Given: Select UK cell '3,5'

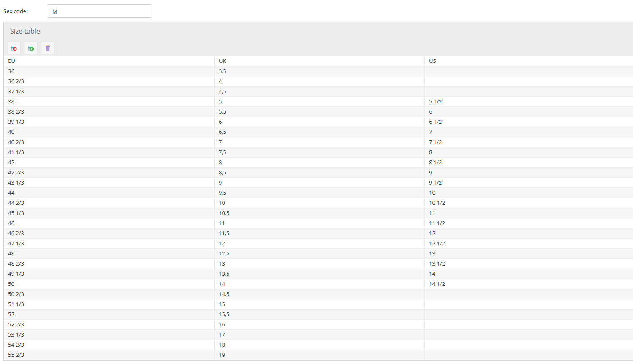Looking at the screenshot, I should (x=319, y=71).
